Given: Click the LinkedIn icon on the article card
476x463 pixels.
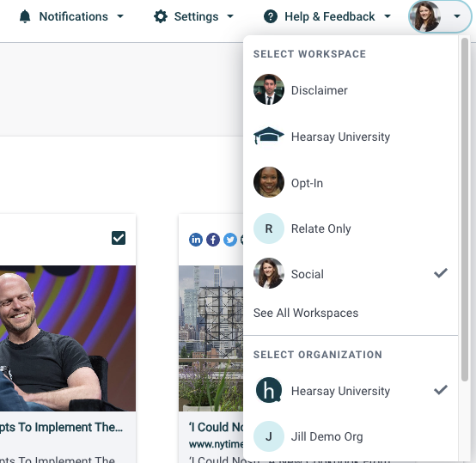Looking at the screenshot, I should tap(196, 240).
